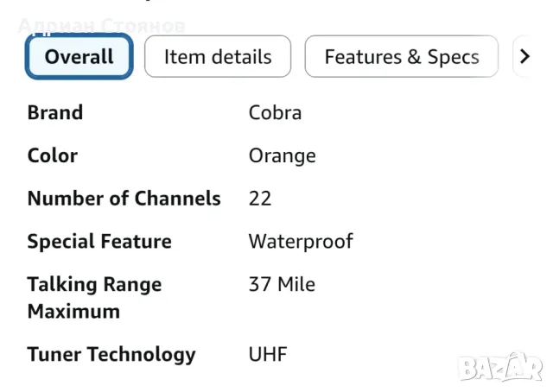Click the Tuner Technology label
Viewport: 553px width, 392px height.
(111, 354)
